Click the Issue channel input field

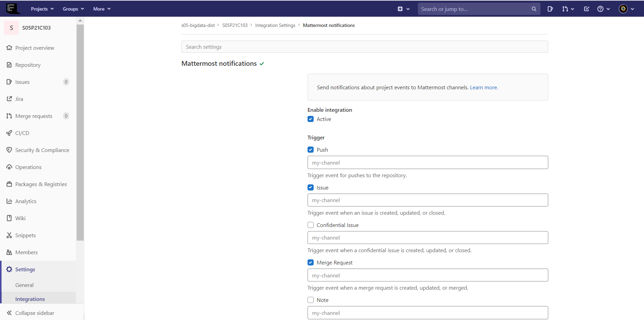(x=428, y=200)
